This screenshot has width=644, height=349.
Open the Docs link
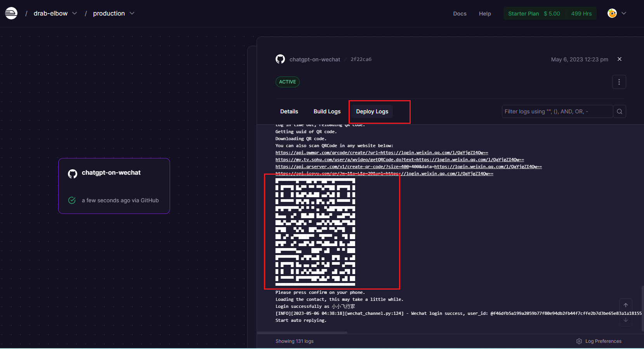click(460, 14)
